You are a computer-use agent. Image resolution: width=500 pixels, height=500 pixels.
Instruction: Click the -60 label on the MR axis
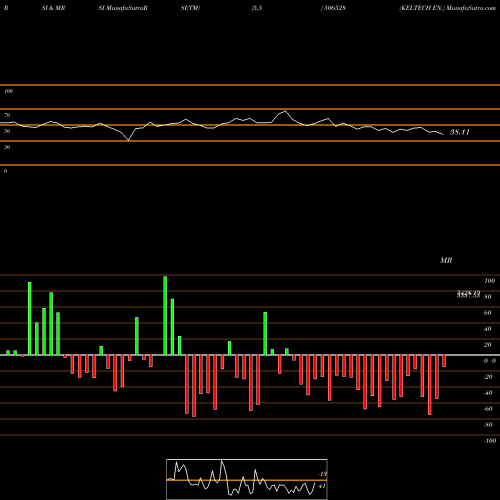pyautogui.click(x=488, y=409)
